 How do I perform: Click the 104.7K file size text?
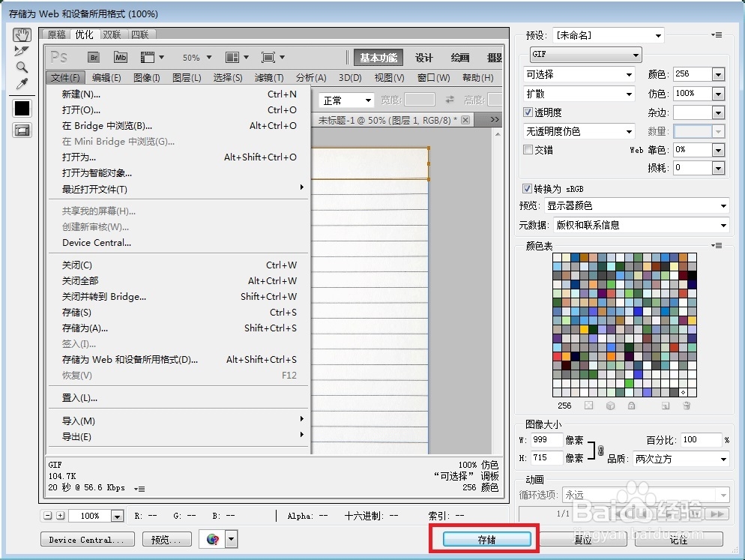pyautogui.click(x=62, y=476)
